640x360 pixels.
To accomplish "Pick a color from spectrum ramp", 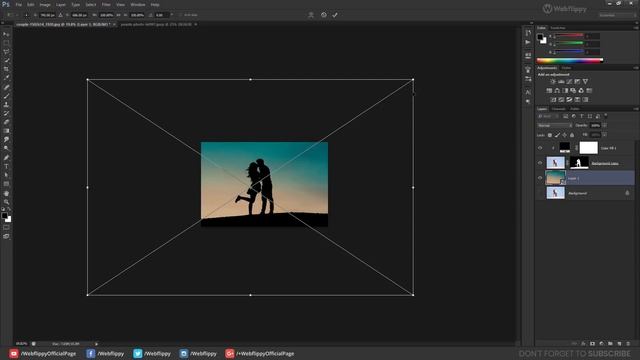I will (x=570, y=60).
